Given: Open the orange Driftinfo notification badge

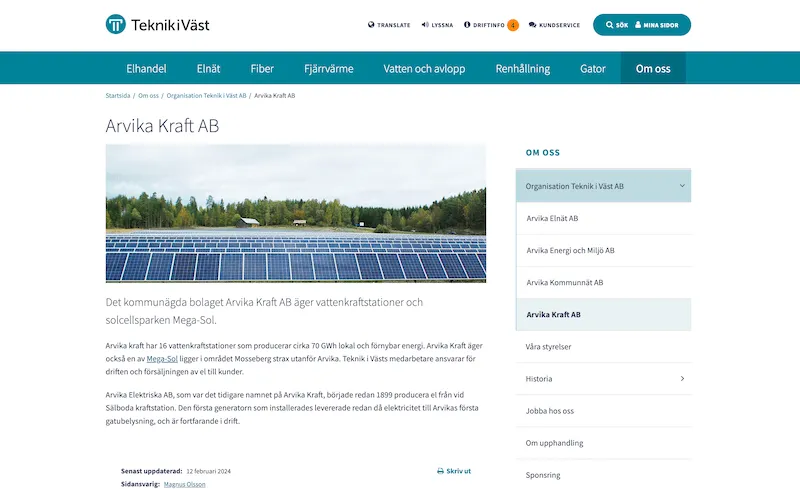Looking at the screenshot, I should coord(513,25).
